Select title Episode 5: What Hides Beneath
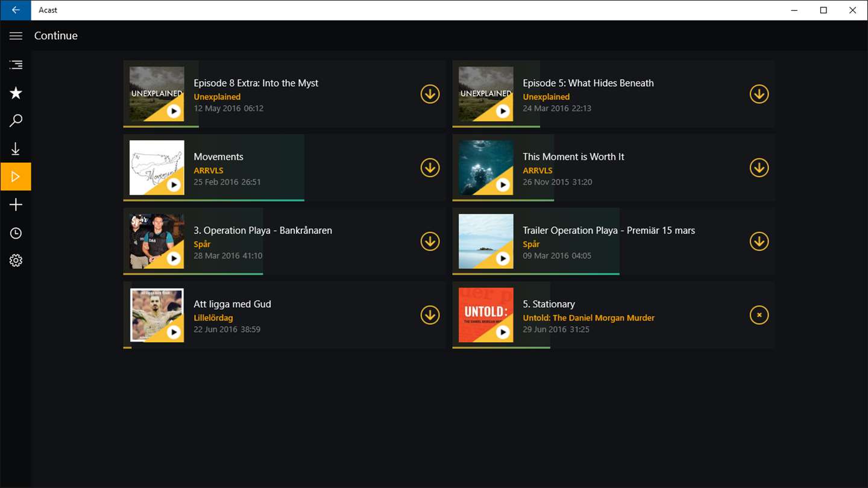The height and width of the screenshot is (488, 868). [588, 83]
